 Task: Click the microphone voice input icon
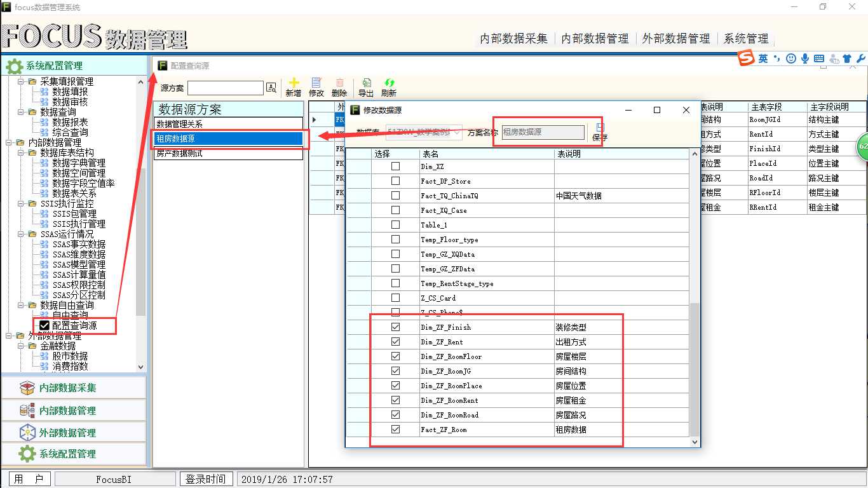click(805, 58)
